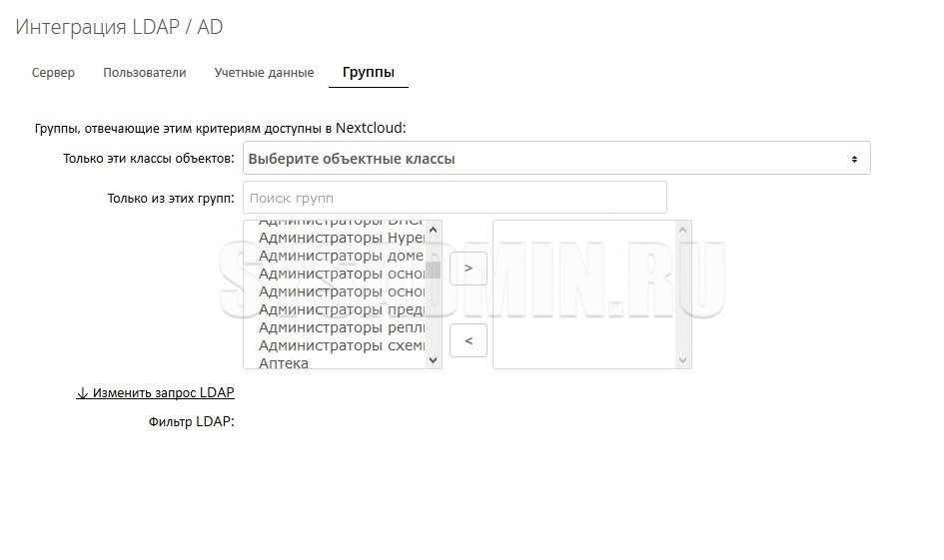Focus the 'Поиск групп' search field

456,198
